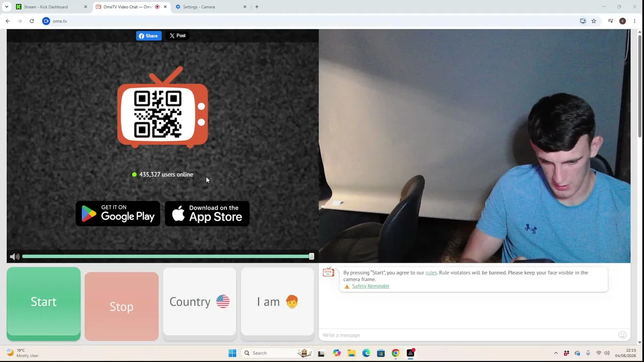This screenshot has height=362, width=644.
Task: Close the OmeTV Video Chat tab
Action: (x=165, y=7)
